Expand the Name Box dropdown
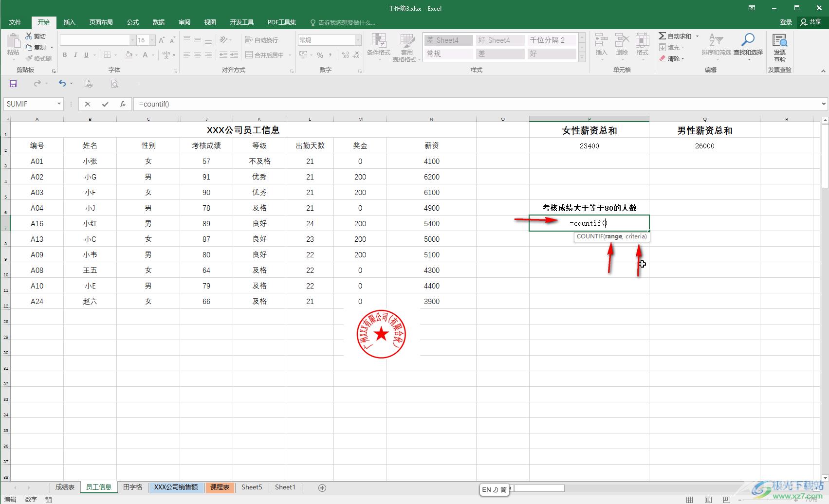The height and width of the screenshot is (504, 829). (x=59, y=104)
